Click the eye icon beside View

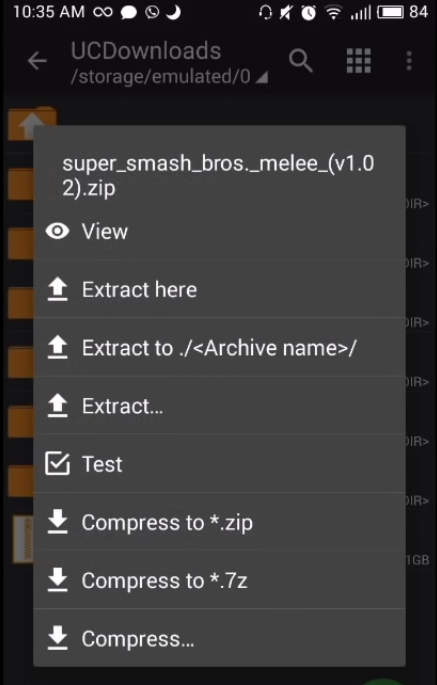coord(57,231)
